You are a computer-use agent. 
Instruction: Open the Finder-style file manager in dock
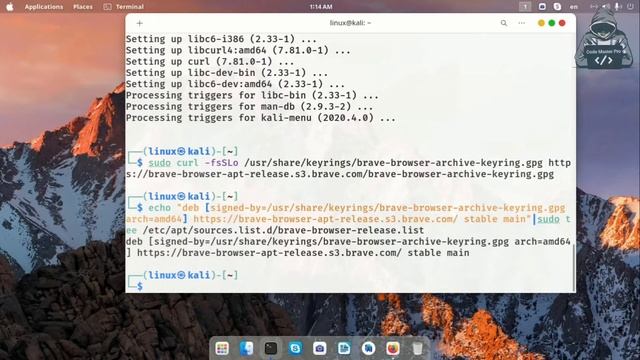[x=246, y=348]
